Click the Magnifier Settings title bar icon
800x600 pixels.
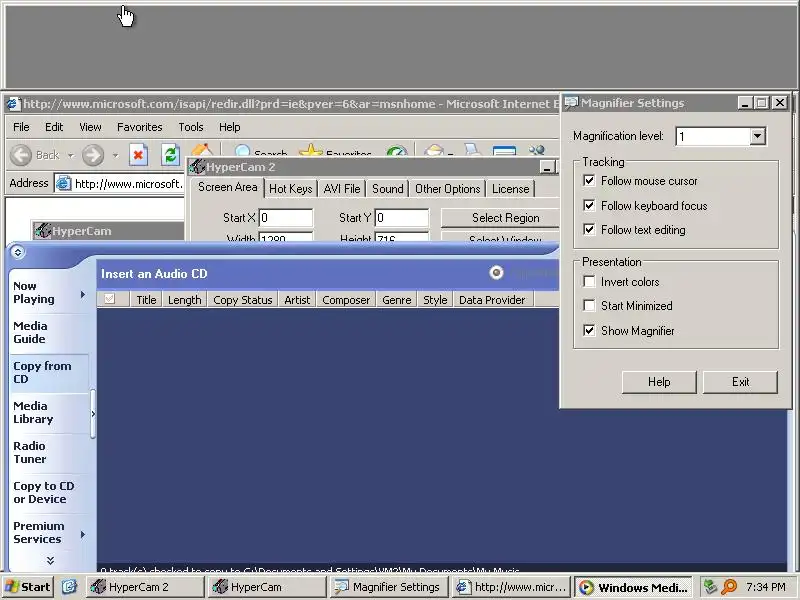pyautogui.click(x=571, y=103)
